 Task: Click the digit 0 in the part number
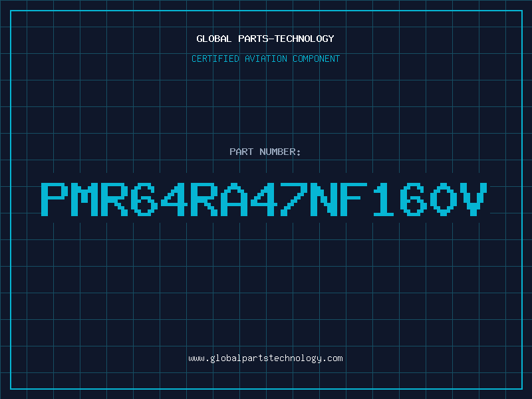(443, 199)
